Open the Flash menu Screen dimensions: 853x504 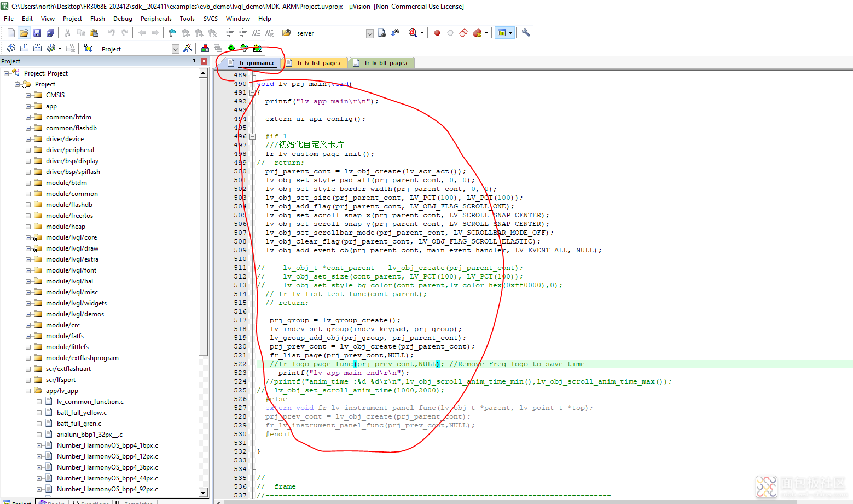[x=97, y=19]
